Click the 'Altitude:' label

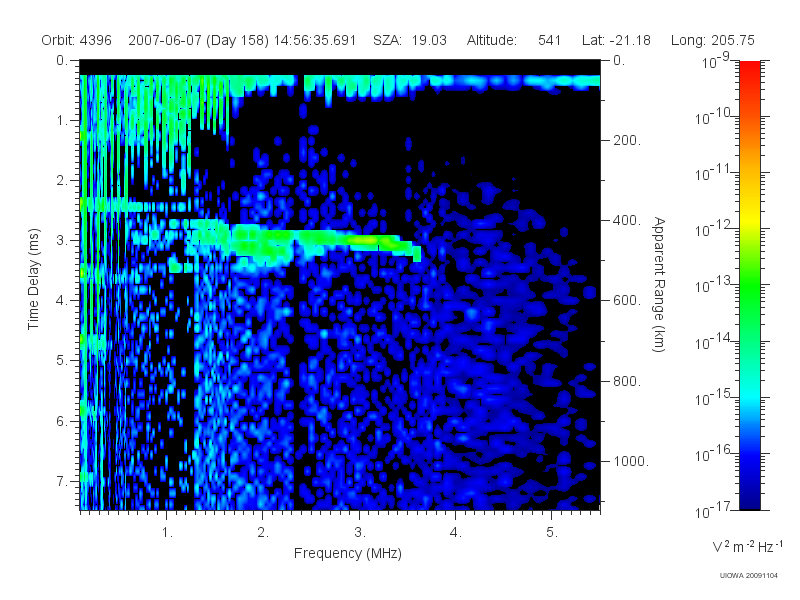click(492, 40)
